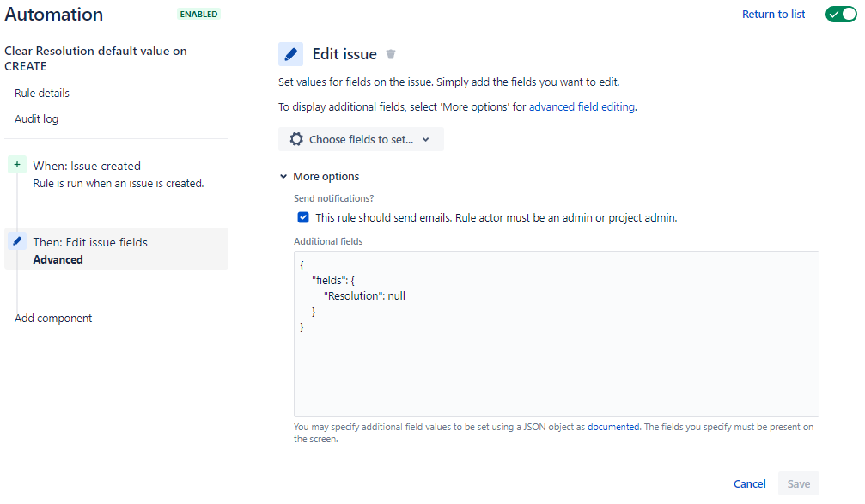Click the plus icon beside When: Issue created
This screenshot has height=504, width=865.
pos(16,162)
